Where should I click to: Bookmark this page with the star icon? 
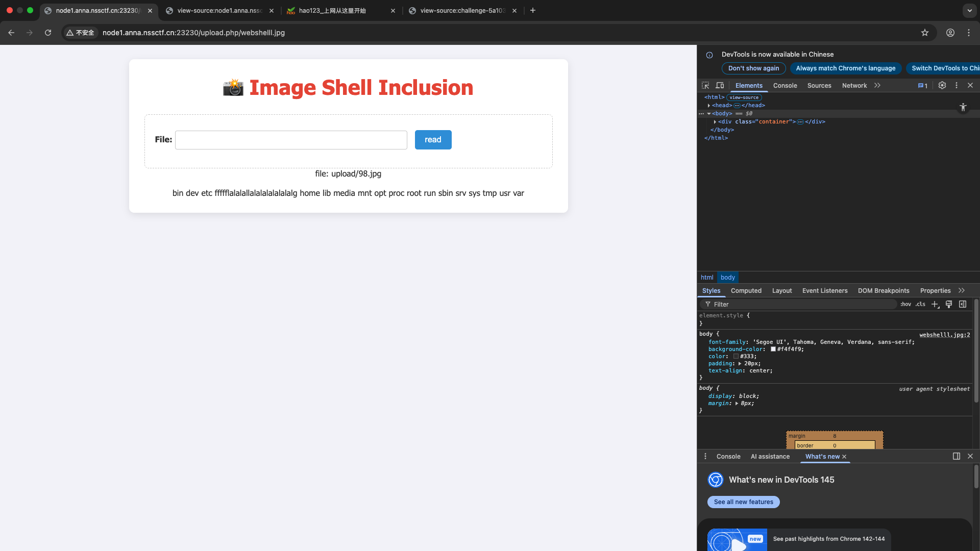925,33
